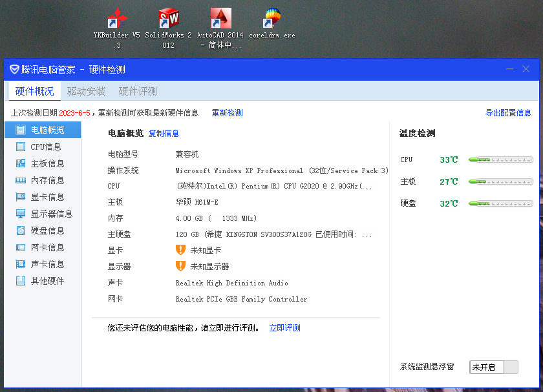543x392 pixels.
Task: Open the 其他硬件 sidebar item
Action: [x=43, y=281]
